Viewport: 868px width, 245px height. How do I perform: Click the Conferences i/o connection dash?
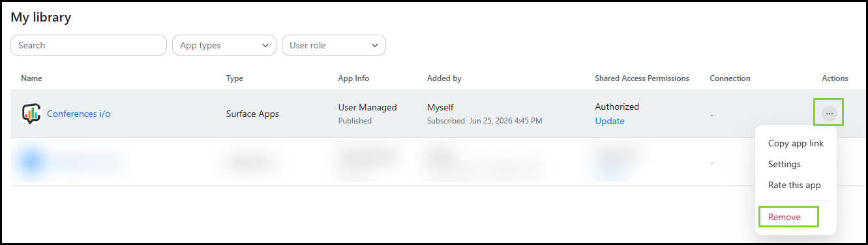(711, 114)
